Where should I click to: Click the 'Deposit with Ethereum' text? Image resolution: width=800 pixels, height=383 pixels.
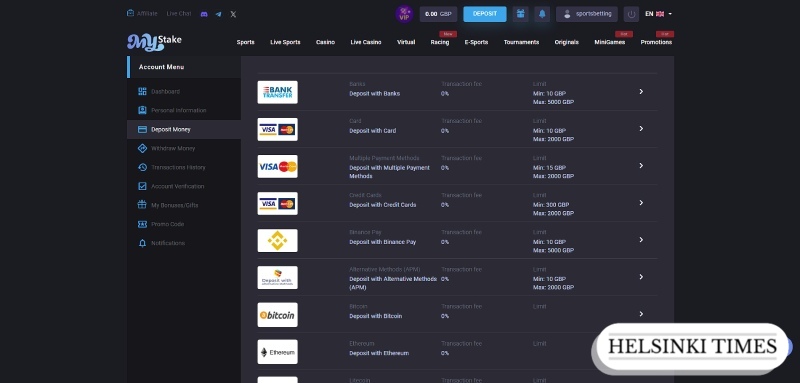[x=379, y=353]
